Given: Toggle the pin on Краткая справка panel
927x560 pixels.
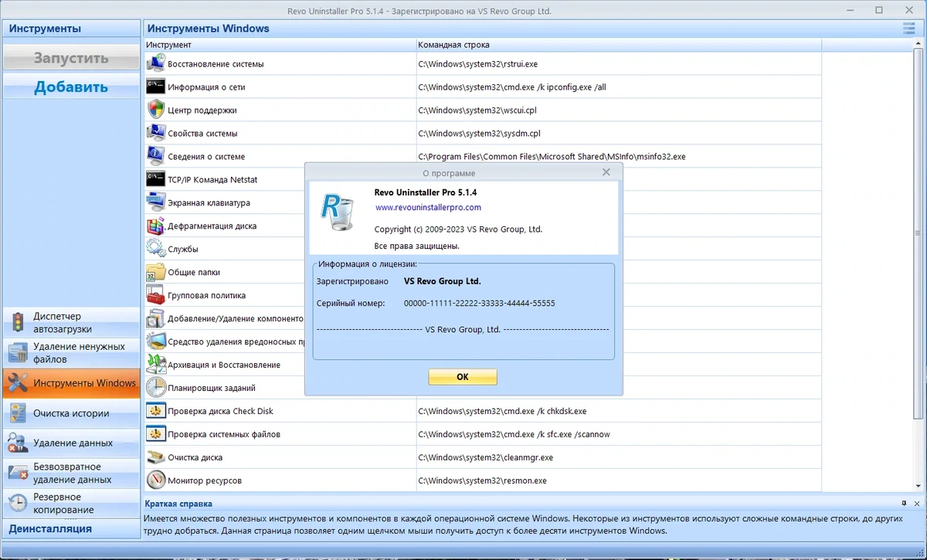Looking at the screenshot, I should point(904,504).
